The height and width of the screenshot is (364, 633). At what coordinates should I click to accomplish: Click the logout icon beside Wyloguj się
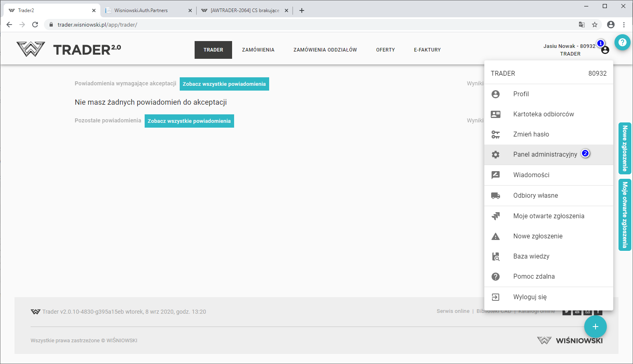pyautogui.click(x=496, y=297)
